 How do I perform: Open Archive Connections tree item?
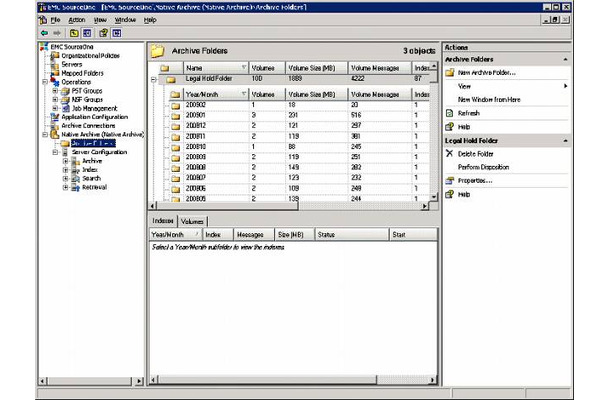(x=88, y=126)
